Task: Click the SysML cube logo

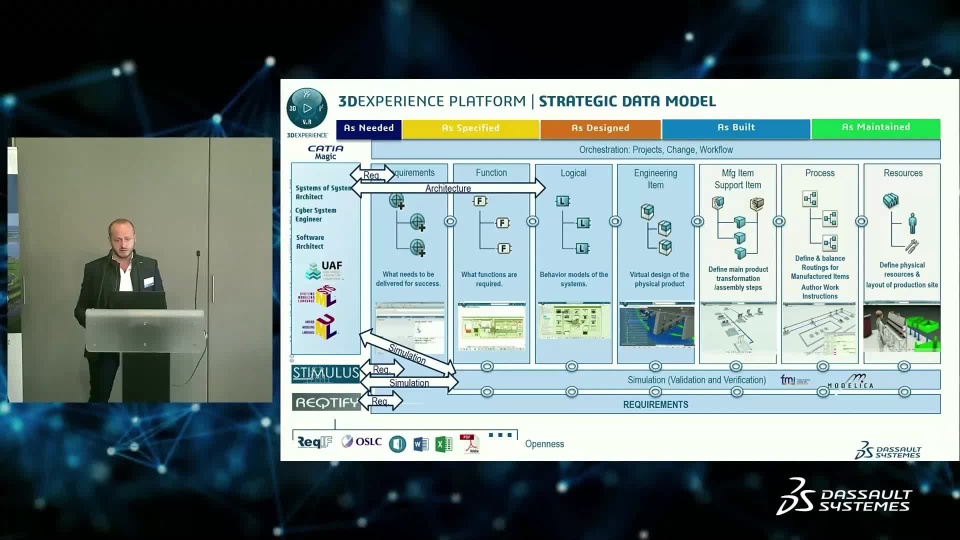Action: [x=319, y=297]
